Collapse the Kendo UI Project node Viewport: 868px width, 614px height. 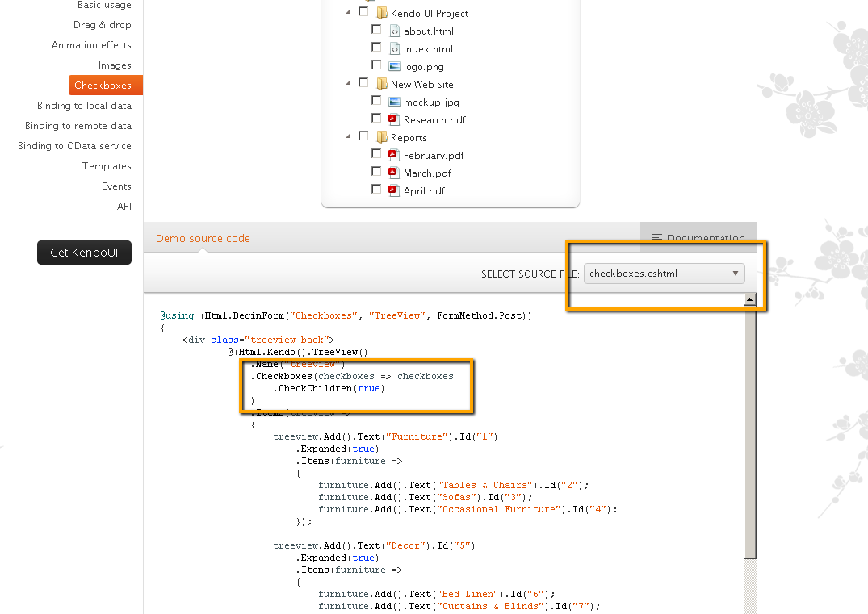(x=348, y=11)
